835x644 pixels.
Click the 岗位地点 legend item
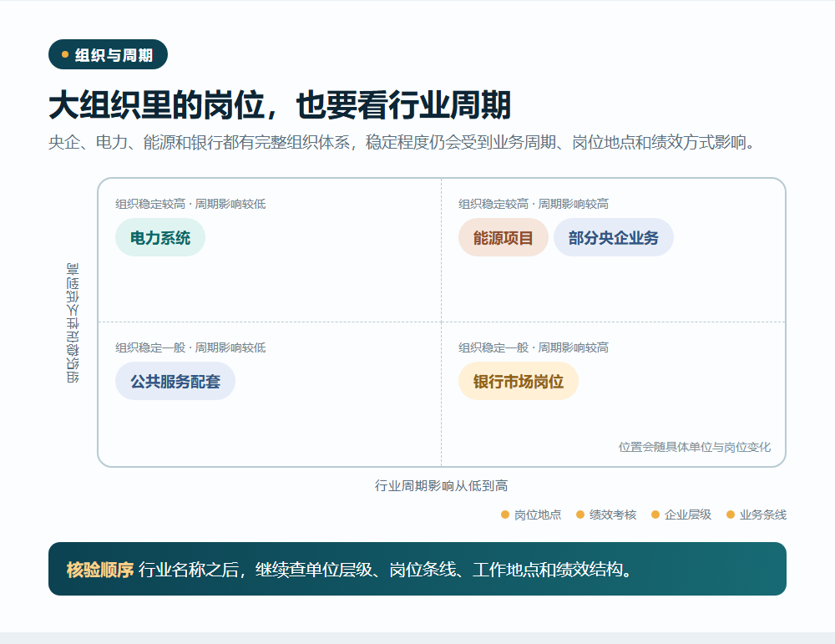(x=531, y=515)
